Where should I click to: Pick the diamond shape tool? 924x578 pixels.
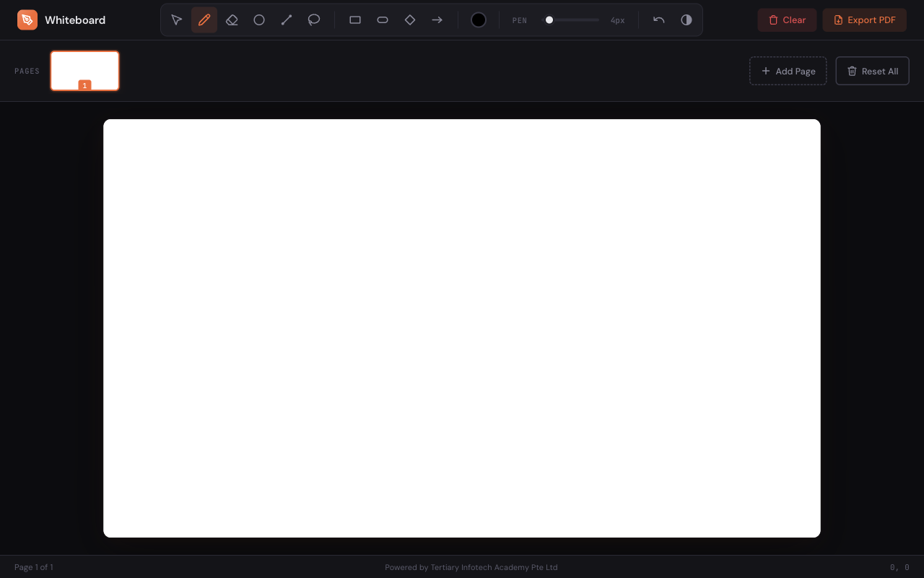click(410, 20)
